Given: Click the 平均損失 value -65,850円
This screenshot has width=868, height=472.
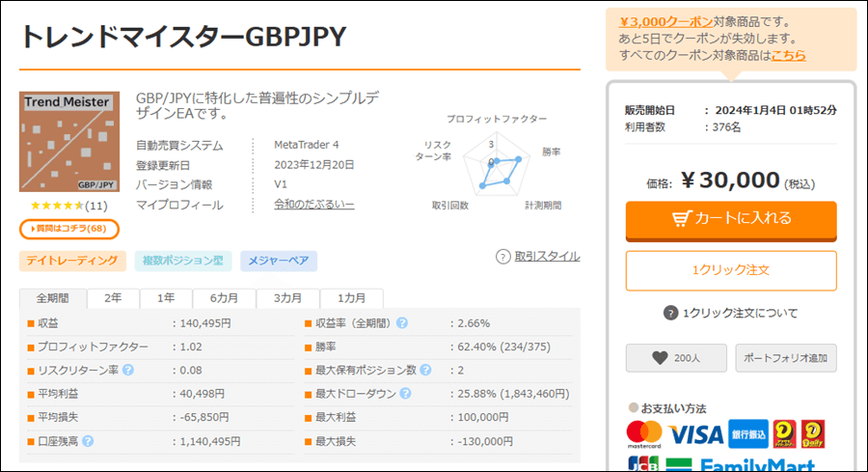Looking at the screenshot, I should pos(204,417).
